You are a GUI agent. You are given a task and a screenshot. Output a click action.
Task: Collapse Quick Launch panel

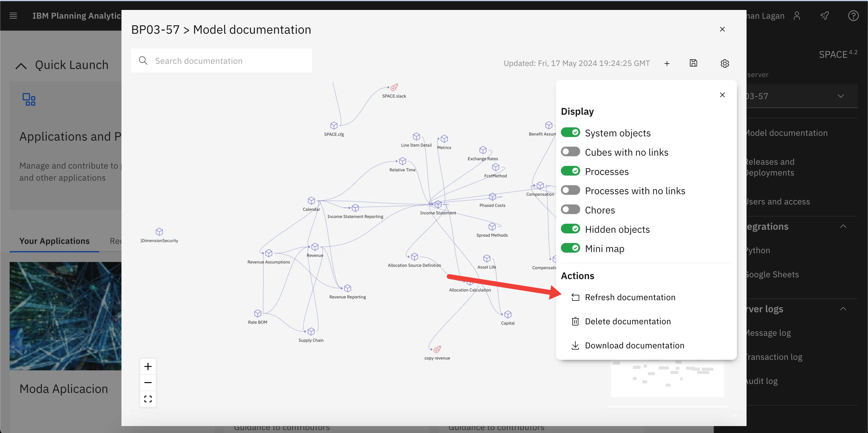[20, 65]
